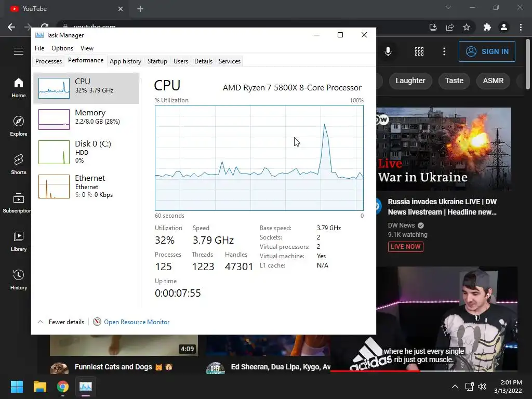Close the YouTube browser tab
Viewport: 532px width, 399px height.
[121, 9]
